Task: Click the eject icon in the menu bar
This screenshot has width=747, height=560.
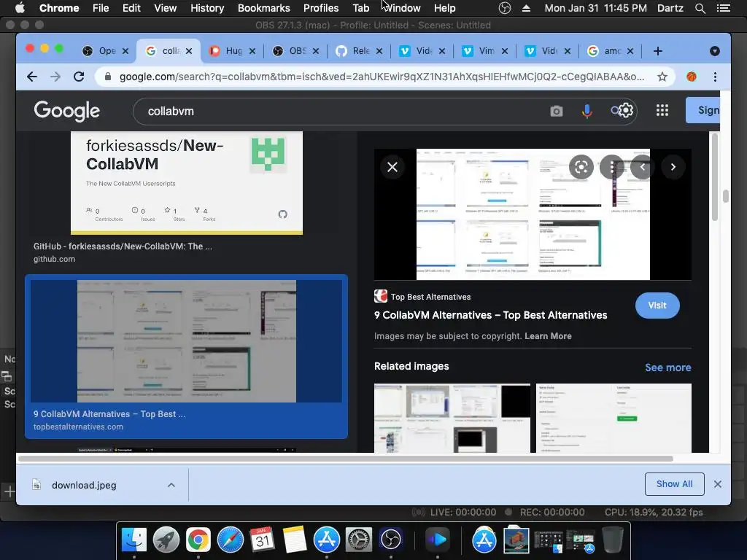Action: (526, 8)
